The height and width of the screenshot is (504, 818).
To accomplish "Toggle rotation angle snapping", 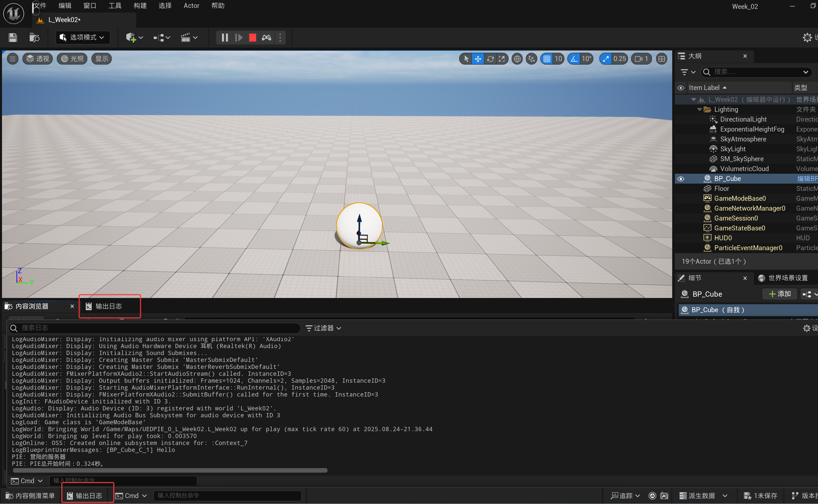I will click(574, 59).
